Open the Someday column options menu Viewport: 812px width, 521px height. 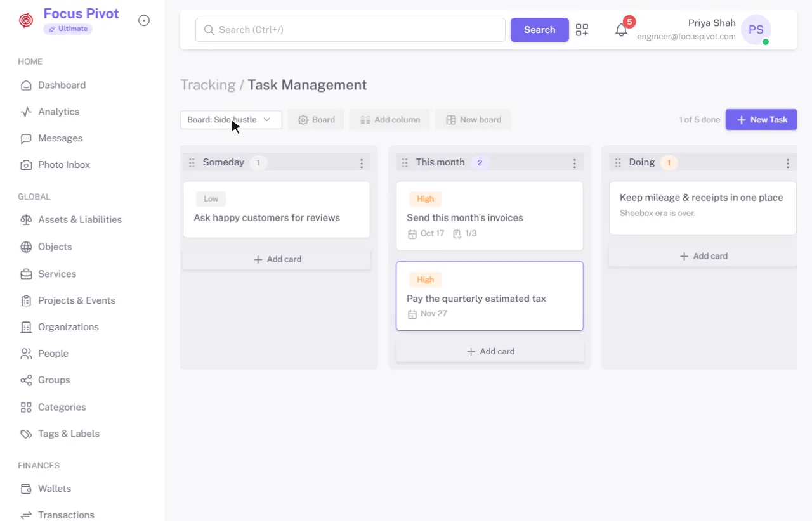click(362, 164)
